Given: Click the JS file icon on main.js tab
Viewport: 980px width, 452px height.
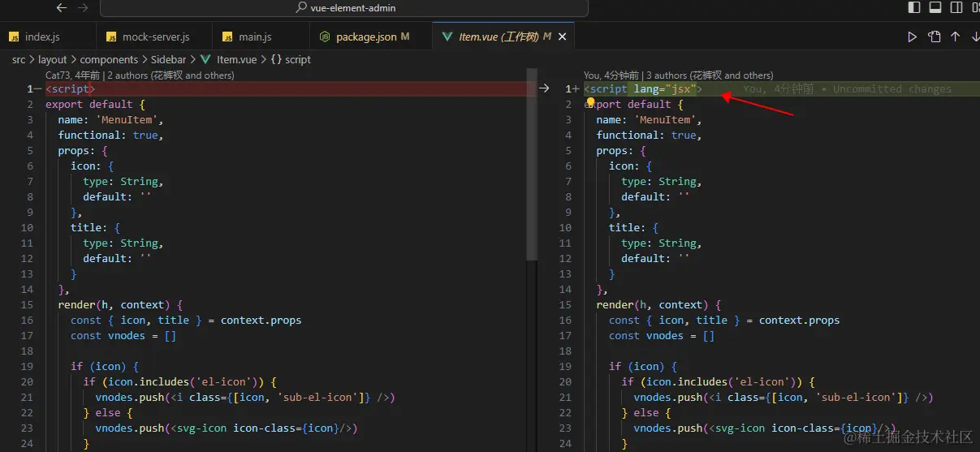Looking at the screenshot, I should (227, 37).
